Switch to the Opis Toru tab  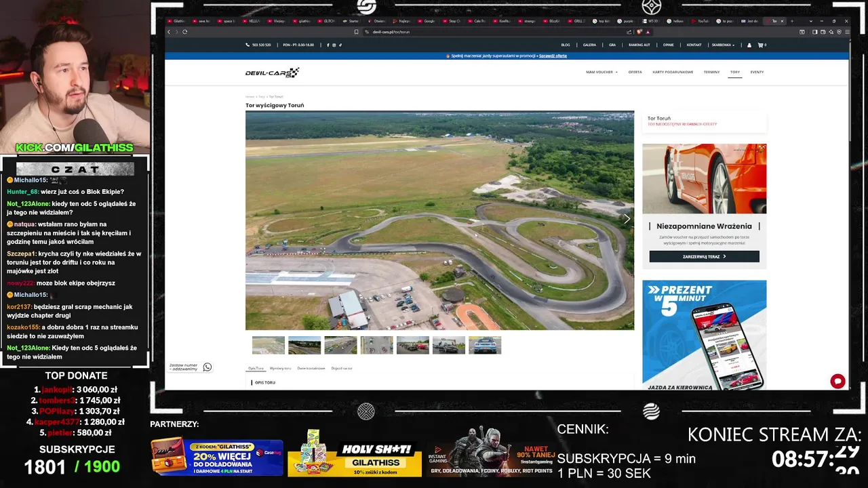256,368
